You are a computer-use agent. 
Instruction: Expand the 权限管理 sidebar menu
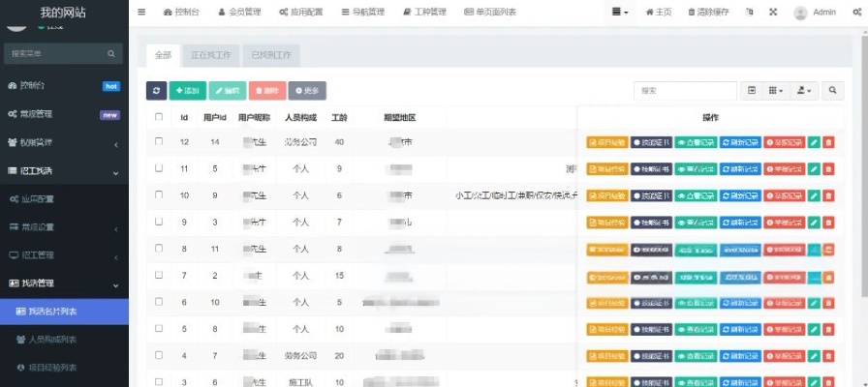(x=64, y=142)
